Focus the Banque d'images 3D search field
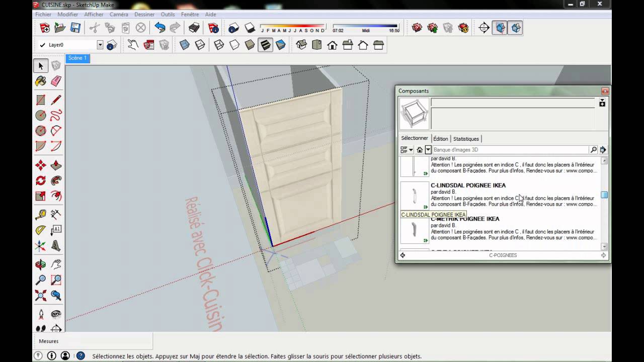 [511, 150]
